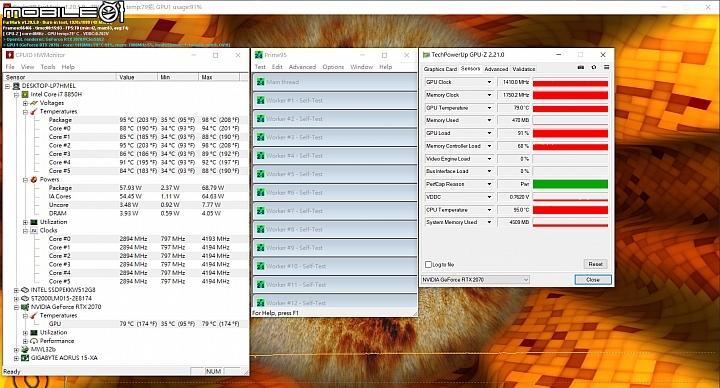
Task: Open Options menu in Prime95
Action: pyautogui.click(x=333, y=67)
